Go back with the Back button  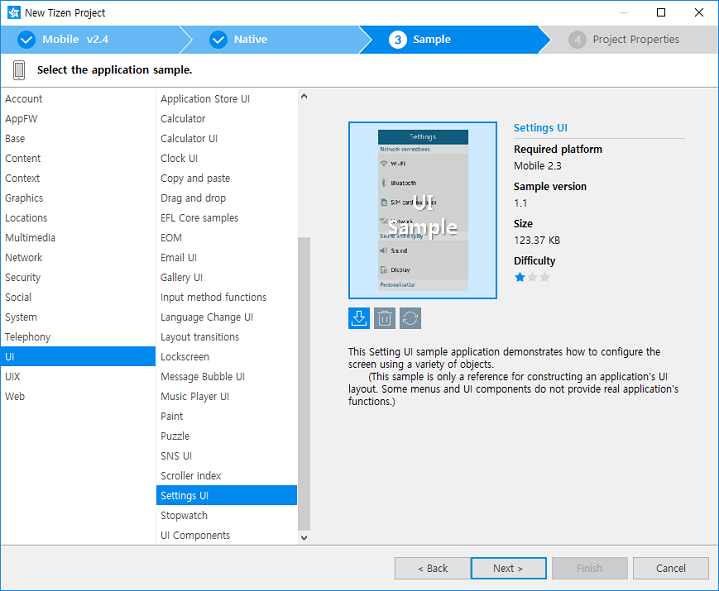tap(432, 568)
